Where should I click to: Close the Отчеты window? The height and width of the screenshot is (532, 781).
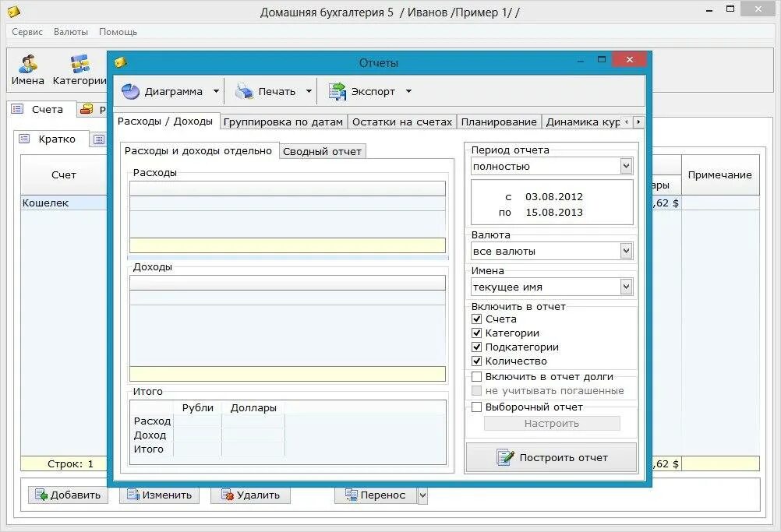[630, 60]
